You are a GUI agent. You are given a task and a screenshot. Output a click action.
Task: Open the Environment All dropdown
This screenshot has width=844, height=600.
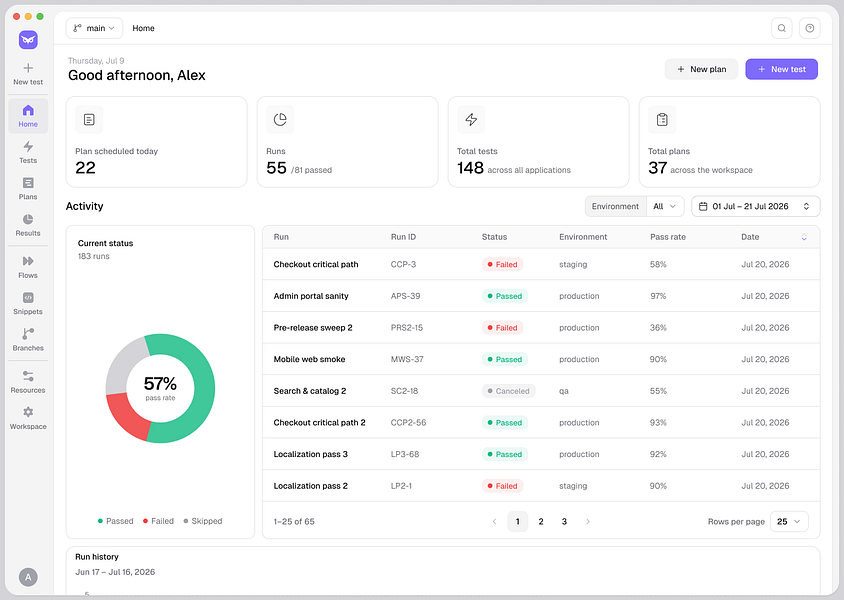pyautogui.click(x=665, y=206)
